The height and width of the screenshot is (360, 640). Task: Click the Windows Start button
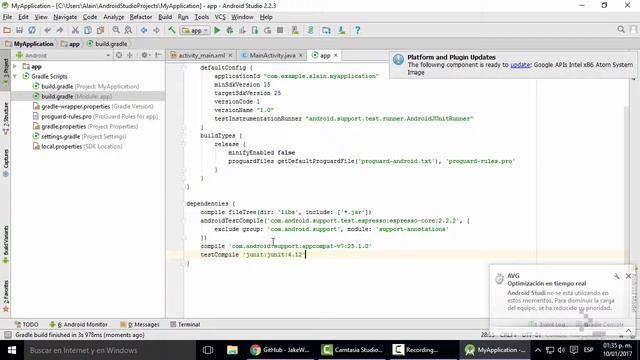12,350
